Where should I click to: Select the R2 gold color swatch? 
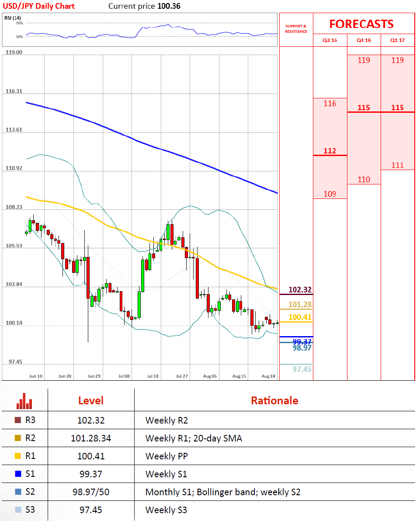click(18, 438)
